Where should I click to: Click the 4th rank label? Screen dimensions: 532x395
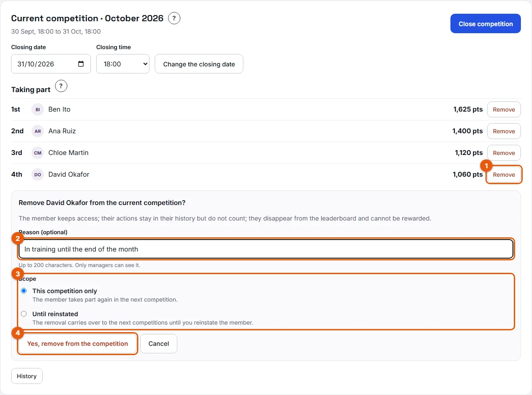pyautogui.click(x=16, y=174)
